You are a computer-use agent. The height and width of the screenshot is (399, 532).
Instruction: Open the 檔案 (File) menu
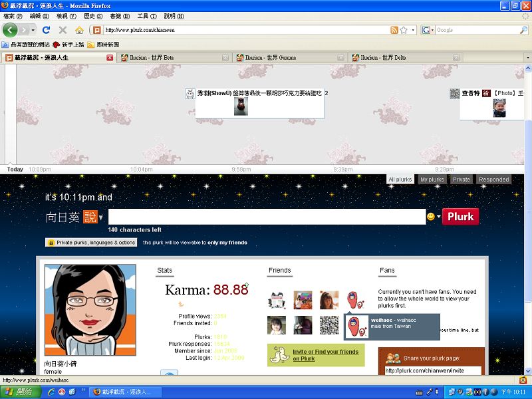tap(13, 16)
